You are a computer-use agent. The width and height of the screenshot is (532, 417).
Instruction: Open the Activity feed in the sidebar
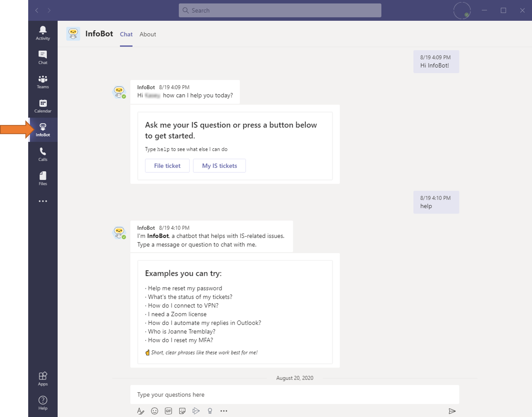point(43,33)
